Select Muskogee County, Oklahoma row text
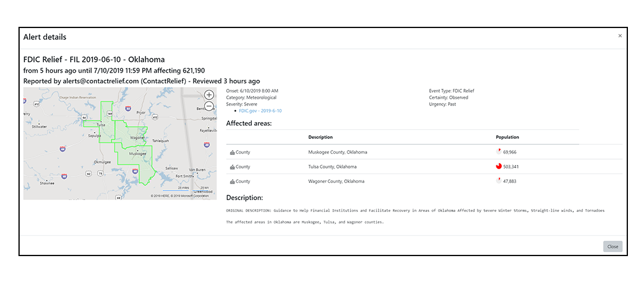Image resolution: width=644 pixels, height=299 pixels. [x=337, y=152]
